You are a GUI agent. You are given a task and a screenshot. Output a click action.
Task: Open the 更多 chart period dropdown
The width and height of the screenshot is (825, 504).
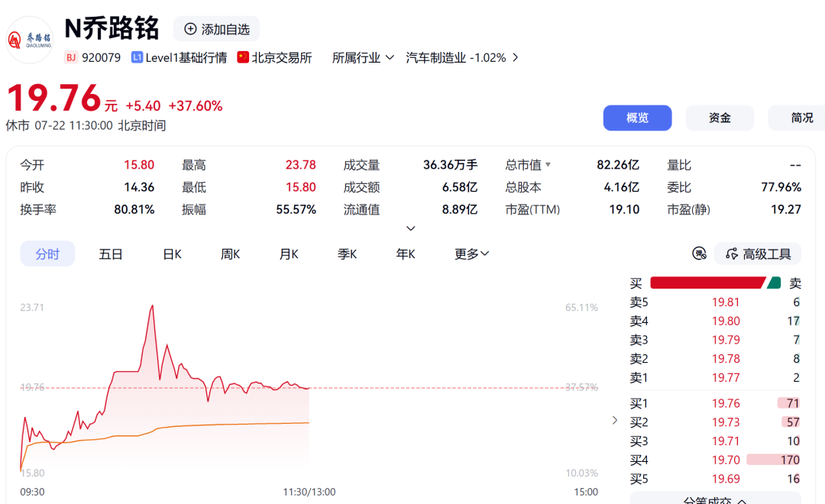pyautogui.click(x=471, y=254)
